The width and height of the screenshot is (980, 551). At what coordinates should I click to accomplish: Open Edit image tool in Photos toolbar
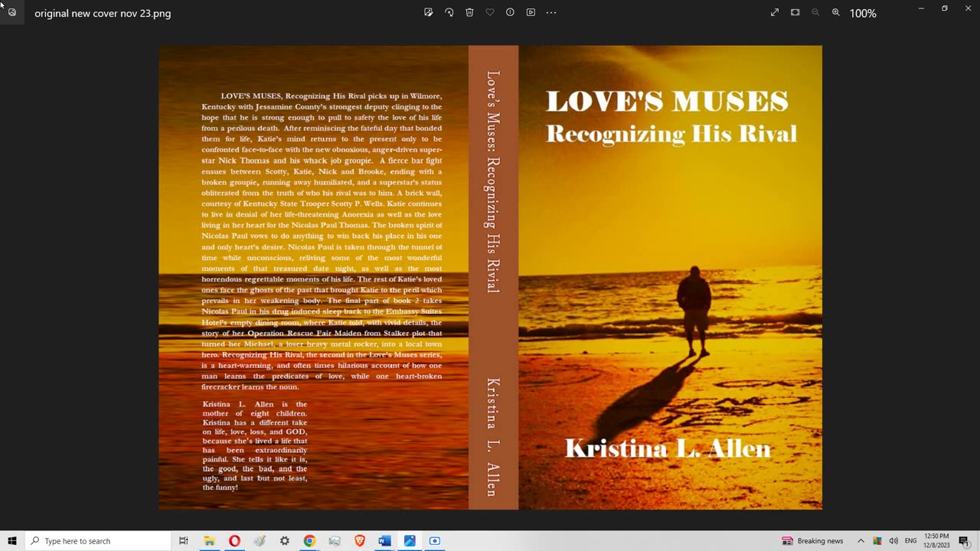coord(429,12)
